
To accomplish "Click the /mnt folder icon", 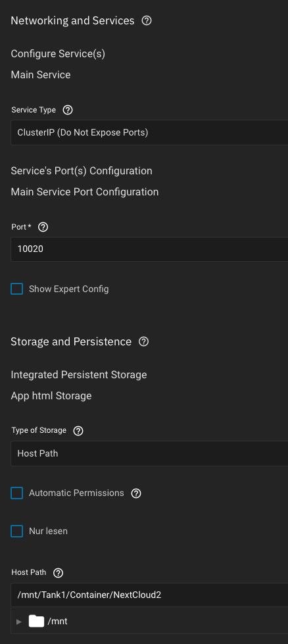I will point(36,621).
